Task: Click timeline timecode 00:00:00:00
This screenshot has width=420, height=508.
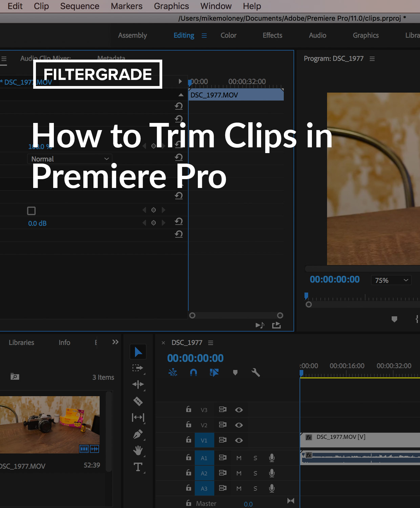Action: pos(195,358)
